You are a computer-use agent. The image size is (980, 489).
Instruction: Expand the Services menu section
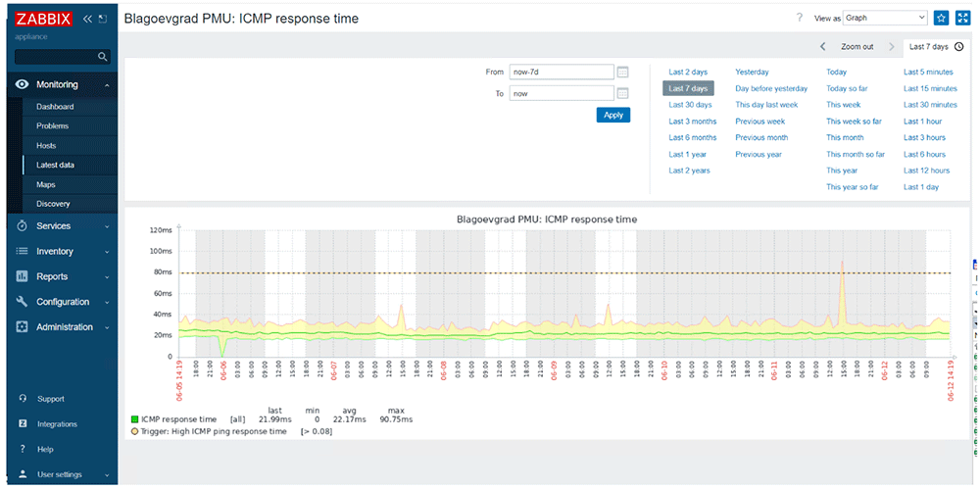(107, 226)
